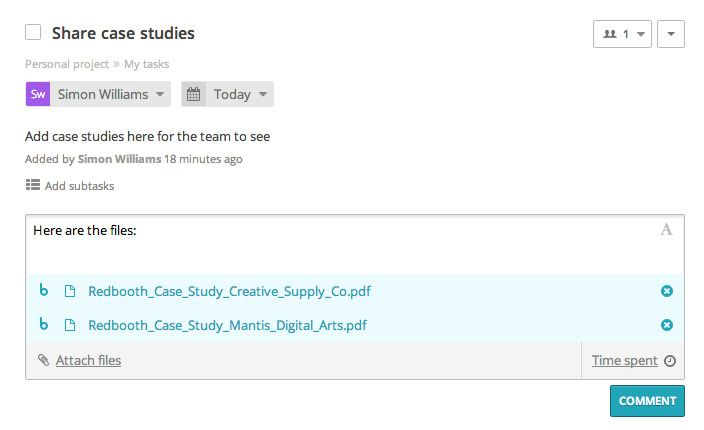The height and width of the screenshot is (430, 704).
Task: Click the Add subtasks list icon
Action: pos(33,185)
